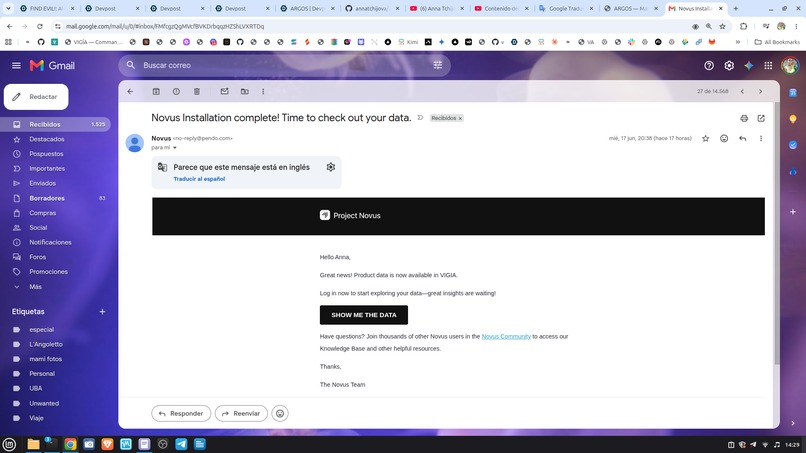Open the Move to folder icon
This screenshot has height=453, width=806.
pos(245,92)
